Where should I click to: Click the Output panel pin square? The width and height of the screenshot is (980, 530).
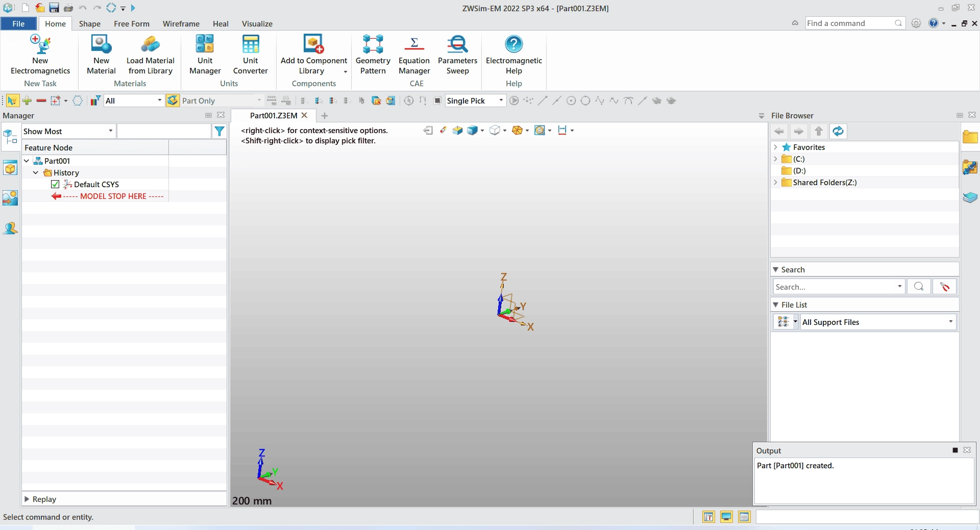955,450
